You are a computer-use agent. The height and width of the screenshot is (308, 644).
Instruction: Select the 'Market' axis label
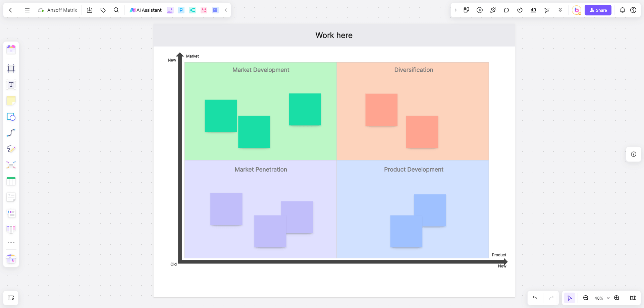tap(193, 56)
